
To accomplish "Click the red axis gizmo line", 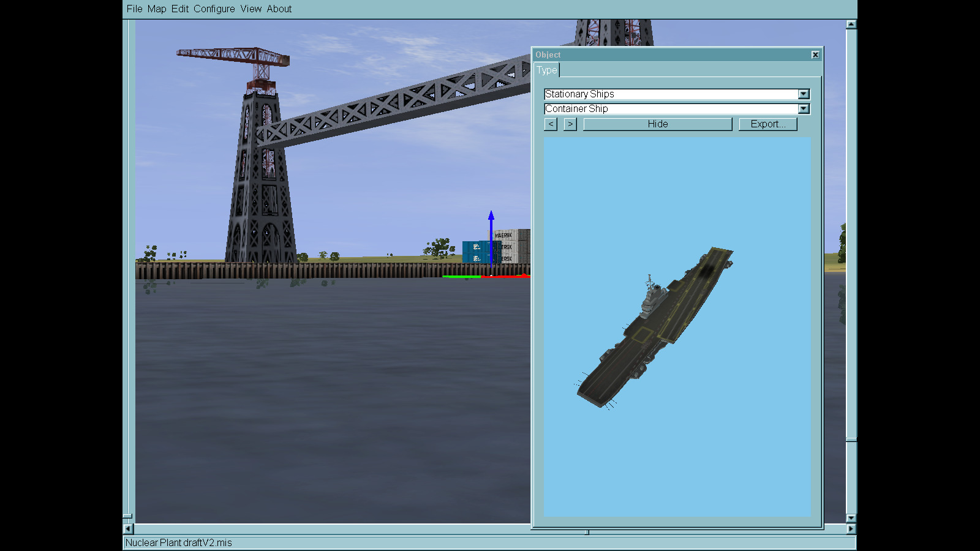I will pos(506,277).
